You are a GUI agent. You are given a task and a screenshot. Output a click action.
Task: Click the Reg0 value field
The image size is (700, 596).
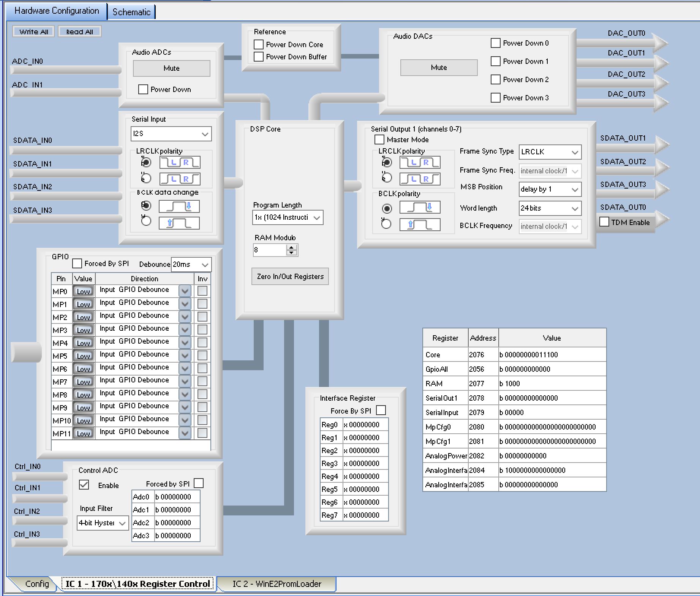pos(365,425)
